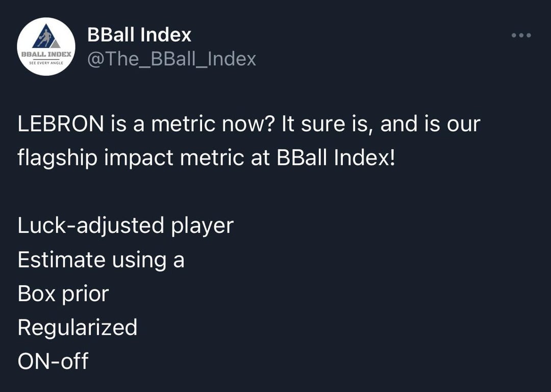Image resolution: width=551 pixels, height=392 pixels.
Task: Click the word "player" in the acronym
Action: (x=202, y=226)
